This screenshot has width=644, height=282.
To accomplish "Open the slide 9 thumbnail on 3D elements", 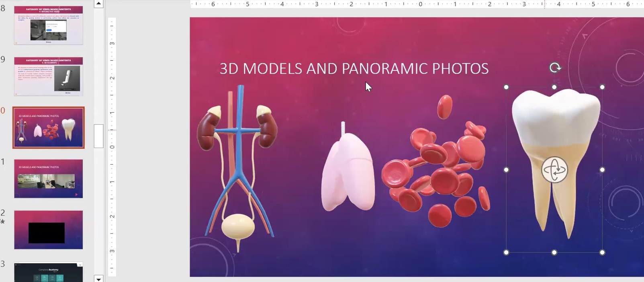I will (x=49, y=76).
